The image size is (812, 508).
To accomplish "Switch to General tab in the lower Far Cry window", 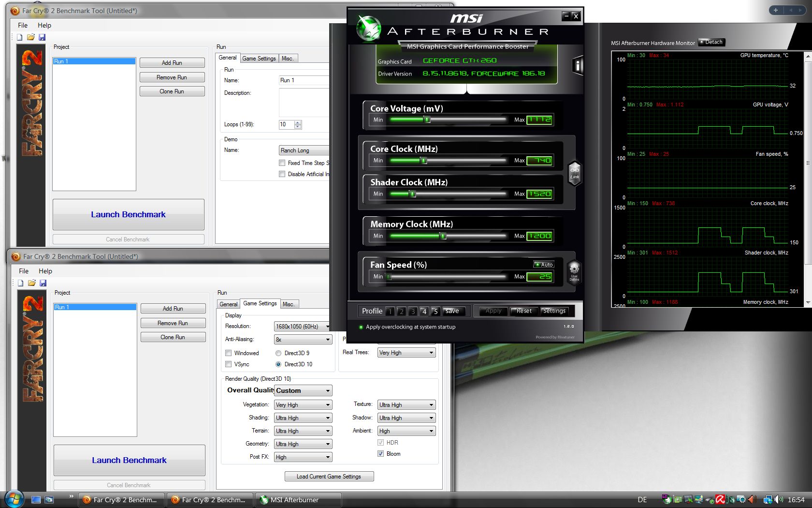I will [229, 304].
